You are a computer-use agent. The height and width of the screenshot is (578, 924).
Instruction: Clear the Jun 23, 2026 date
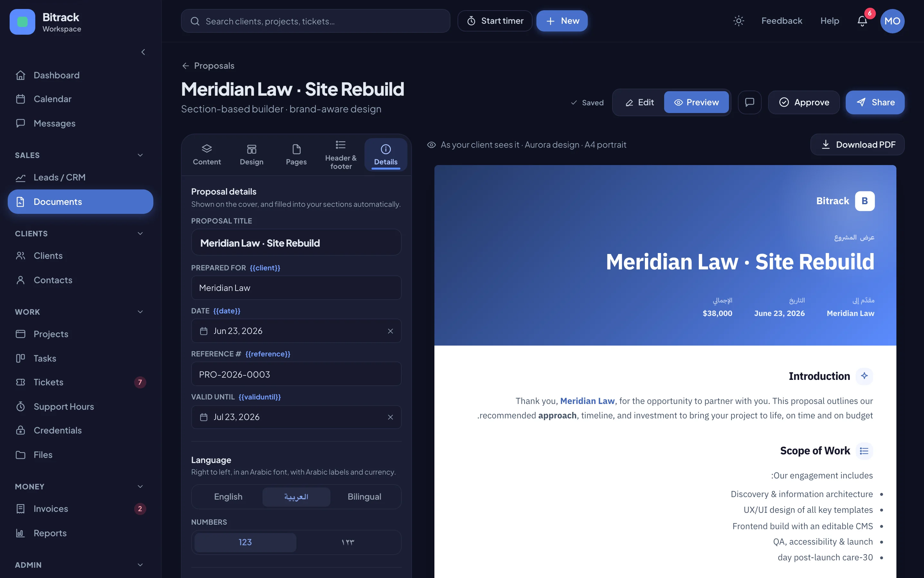(390, 331)
